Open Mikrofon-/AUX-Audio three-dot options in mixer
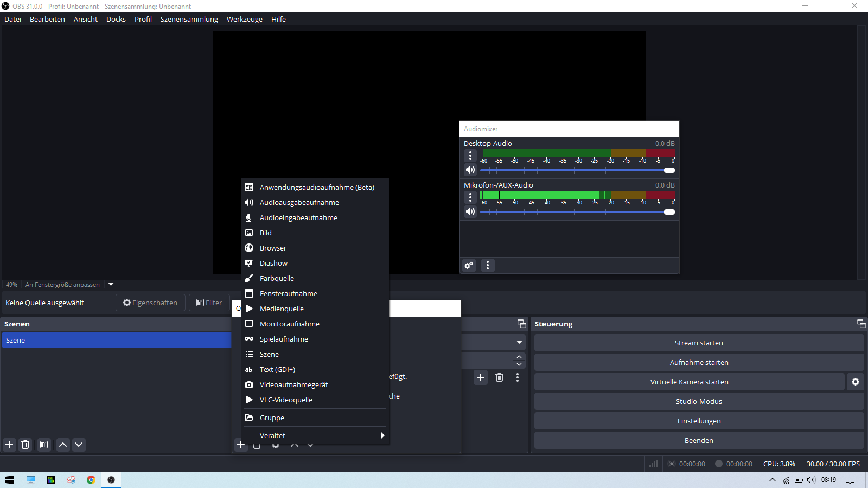 pyautogui.click(x=470, y=197)
